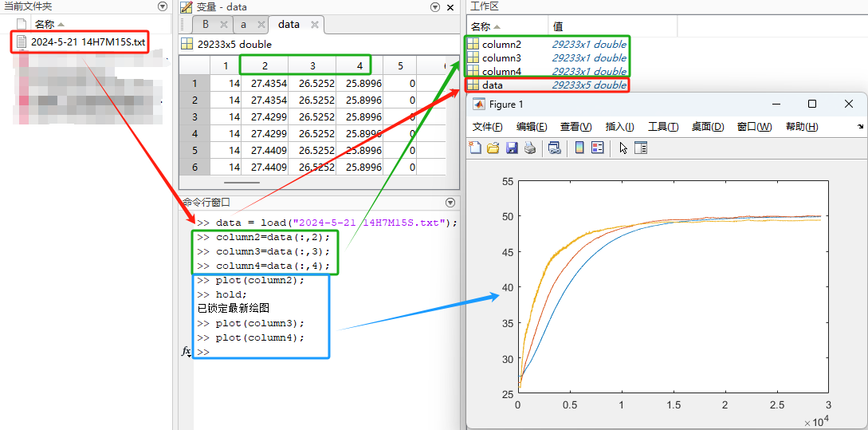Click the column3 variable icon in workspace

coord(473,57)
